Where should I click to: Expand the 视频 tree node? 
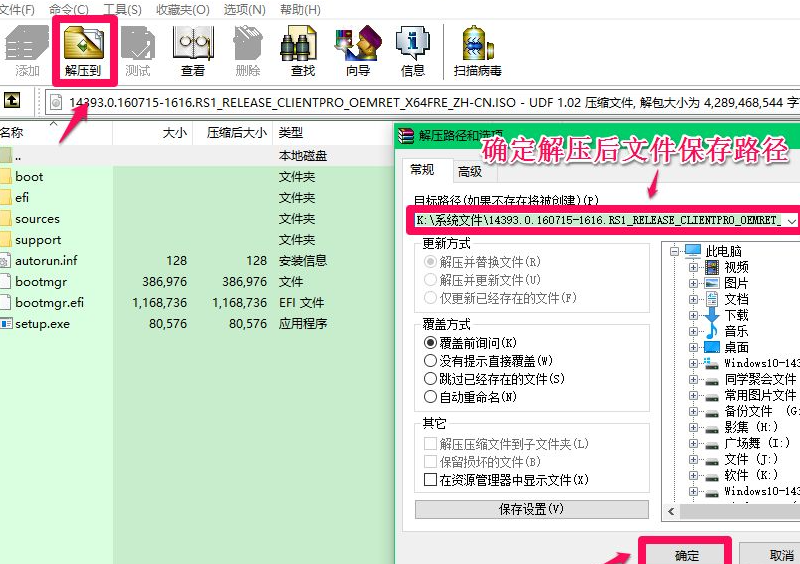pyautogui.click(x=693, y=267)
